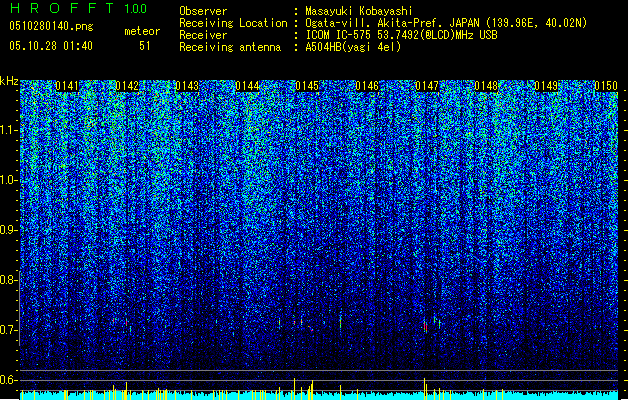Click the 0145 time marker

click(307, 86)
